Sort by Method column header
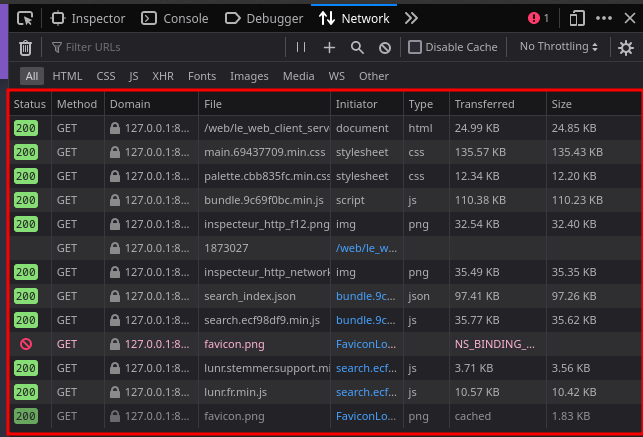 click(x=78, y=104)
